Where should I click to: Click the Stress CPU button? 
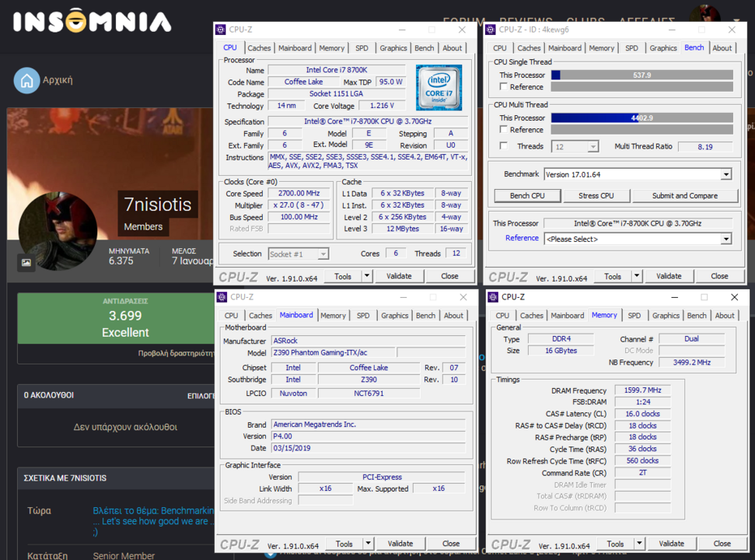(596, 195)
